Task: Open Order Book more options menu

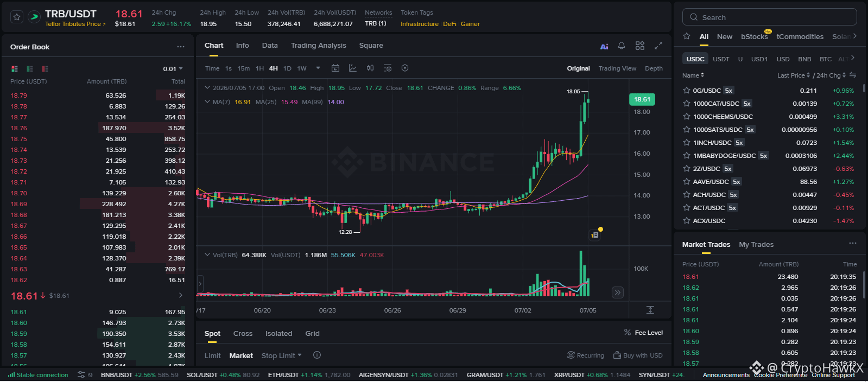Action: [x=181, y=47]
